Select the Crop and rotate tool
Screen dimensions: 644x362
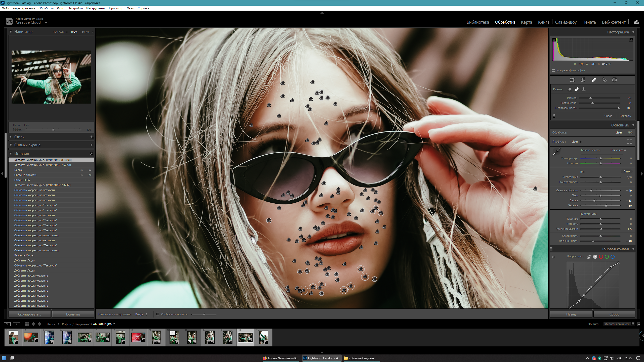(x=583, y=80)
